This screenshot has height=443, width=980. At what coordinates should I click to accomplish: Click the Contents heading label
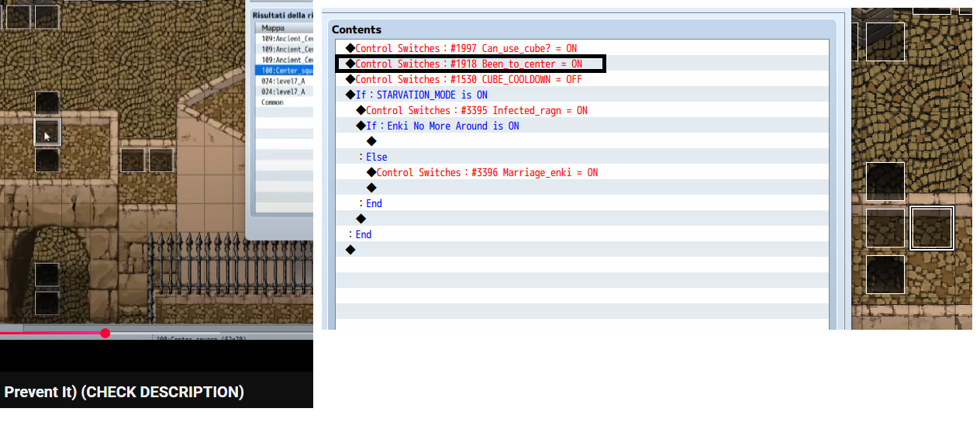pyautogui.click(x=357, y=29)
